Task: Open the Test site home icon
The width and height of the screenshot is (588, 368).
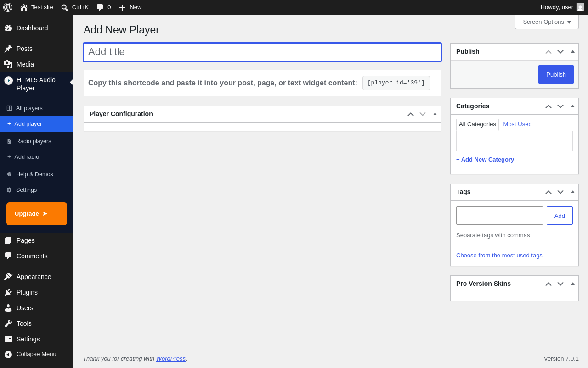Action: point(24,7)
